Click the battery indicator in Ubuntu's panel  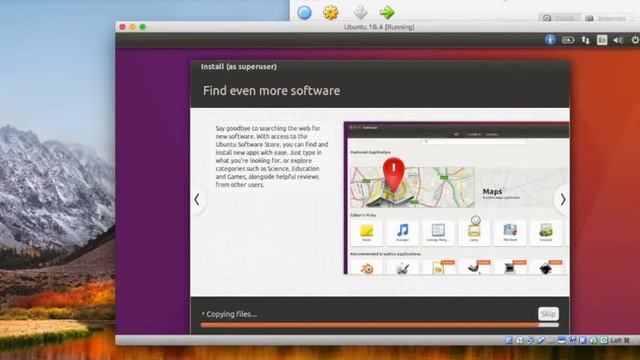[x=568, y=40]
